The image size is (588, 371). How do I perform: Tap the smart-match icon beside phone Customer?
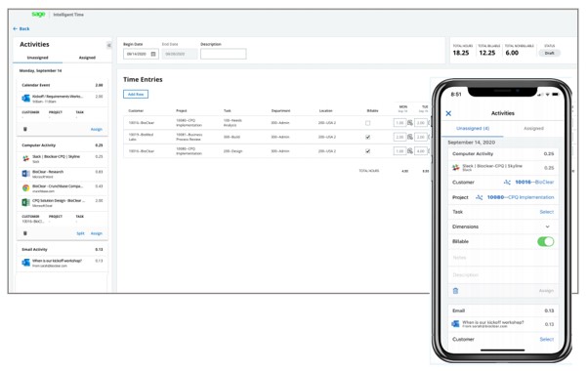tap(507, 183)
